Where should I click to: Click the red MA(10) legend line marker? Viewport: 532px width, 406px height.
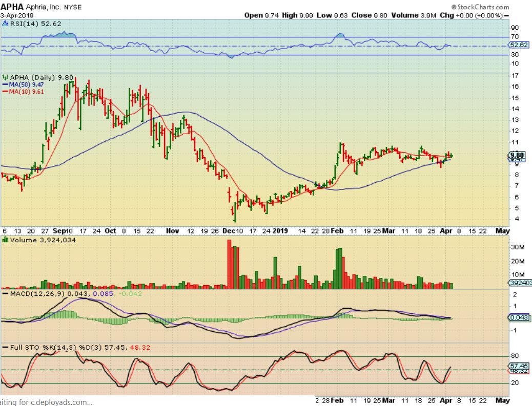tap(5, 91)
